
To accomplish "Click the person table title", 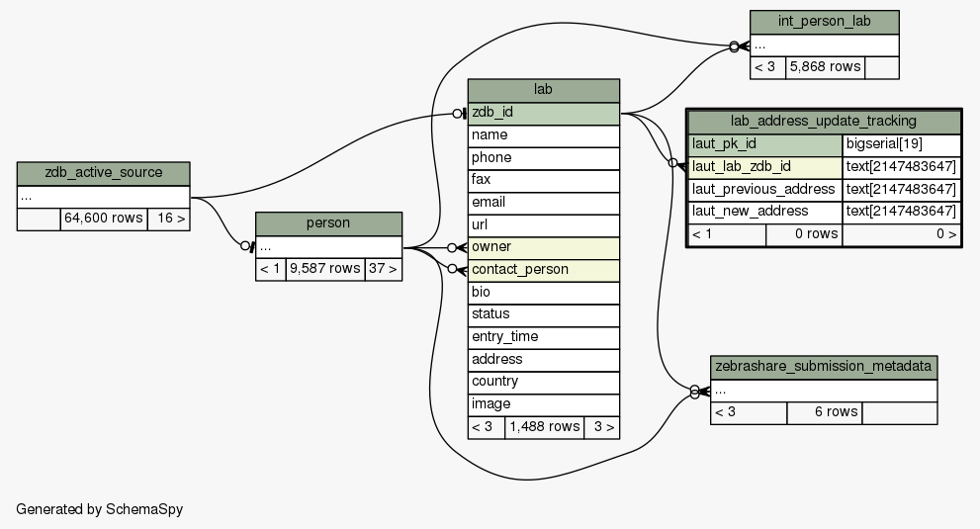I will coord(328,223).
